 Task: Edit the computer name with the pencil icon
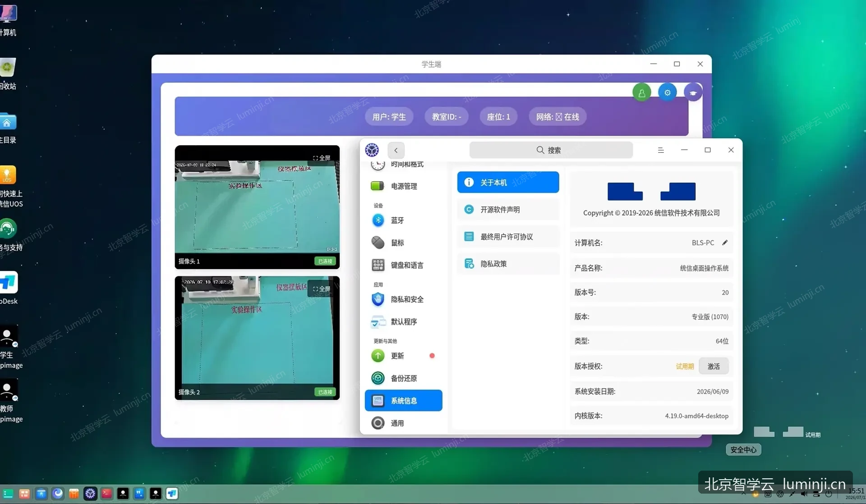click(725, 243)
